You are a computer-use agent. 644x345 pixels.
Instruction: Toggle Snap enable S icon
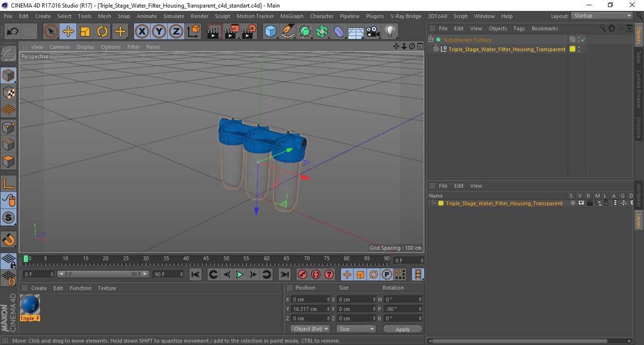click(9, 218)
